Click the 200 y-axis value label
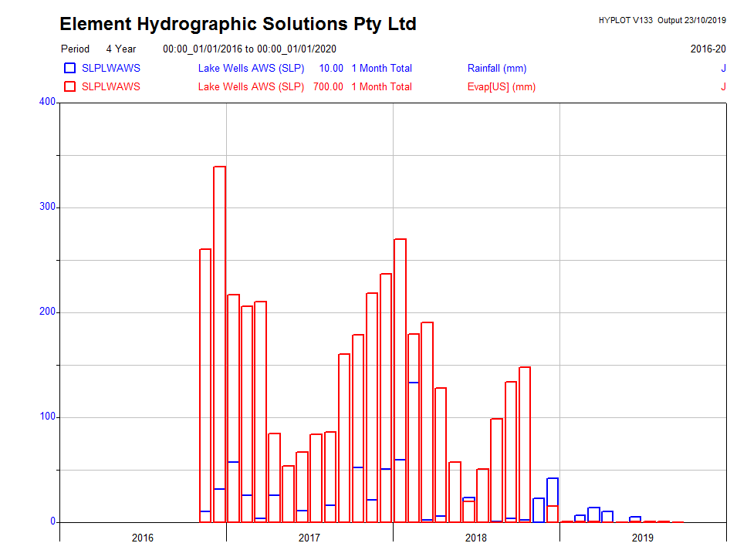This screenshot has height=560, width=747. pyautogui.click(x=48, y=312)
